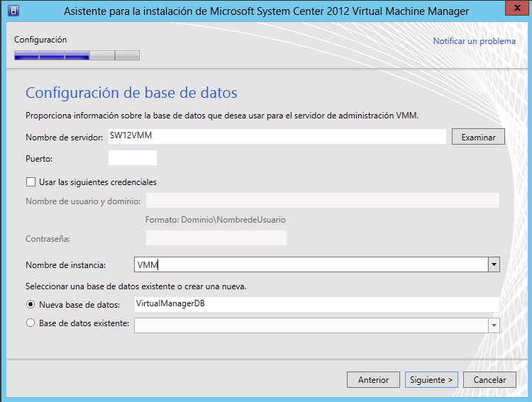Continue with the Siguiente button
The width and height of the screenshot is (532, 402).
[x=431, y=379]
